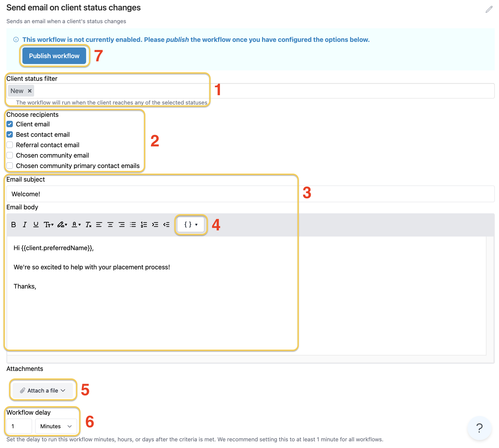Increase indent of the email text
The width and height of the screenshot is (499, 448).
coord(155,225)
